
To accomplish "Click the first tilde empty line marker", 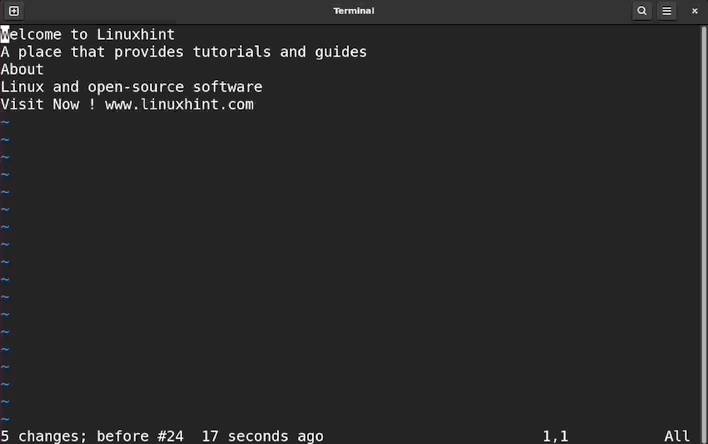I will 5,122.
